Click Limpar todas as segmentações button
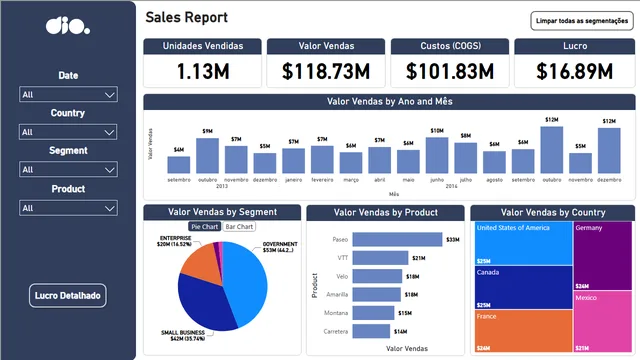This screenshot has width=640, height=360. [582, 21]
